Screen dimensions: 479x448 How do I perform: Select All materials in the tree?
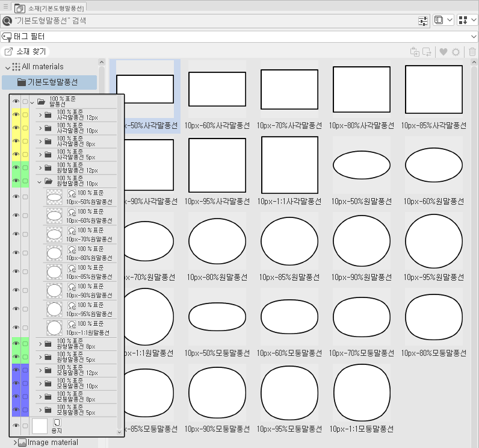[x=43, y=67]
